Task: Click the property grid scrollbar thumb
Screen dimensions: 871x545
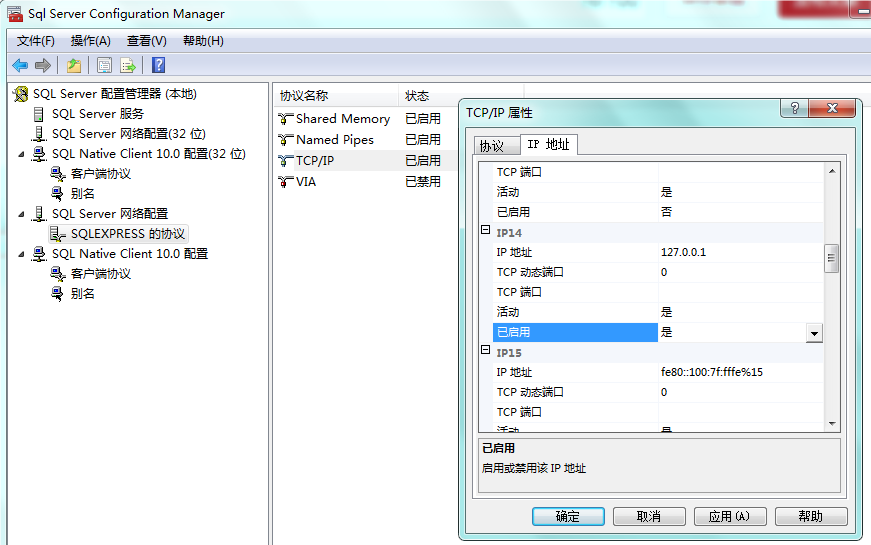Action: (x=832, y=258)
